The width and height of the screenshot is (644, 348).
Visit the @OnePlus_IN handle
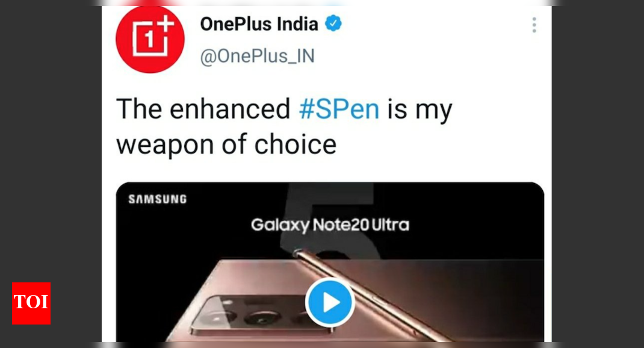pyautogui.click(x=258, y=56)
